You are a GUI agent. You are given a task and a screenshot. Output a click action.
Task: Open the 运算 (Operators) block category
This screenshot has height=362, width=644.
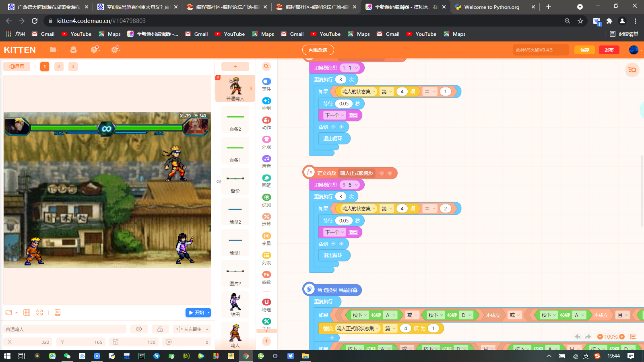[x=266, y=220]
